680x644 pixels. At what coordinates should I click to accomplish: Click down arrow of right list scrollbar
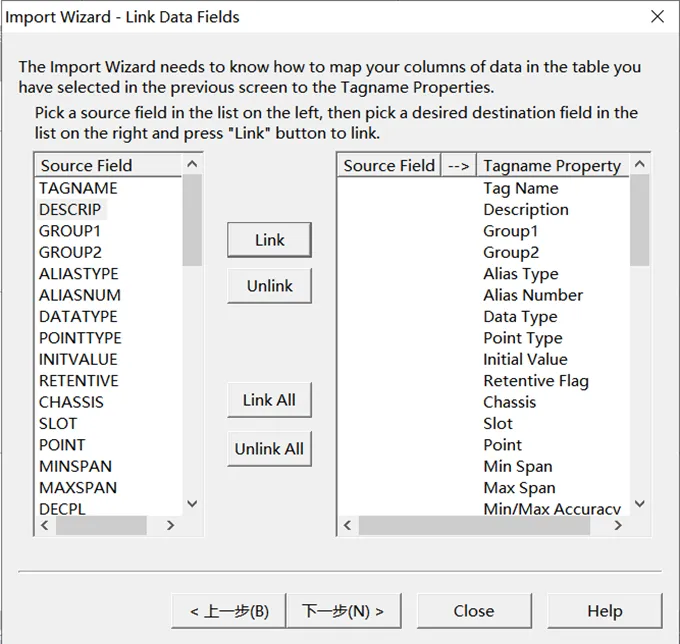tap(640, 504)
